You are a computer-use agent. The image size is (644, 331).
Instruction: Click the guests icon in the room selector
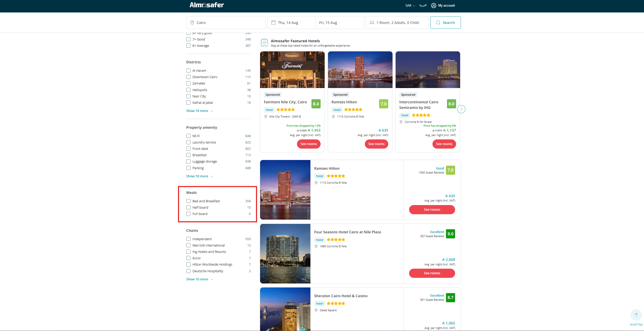pyautogui.click(x=372, y=23)
